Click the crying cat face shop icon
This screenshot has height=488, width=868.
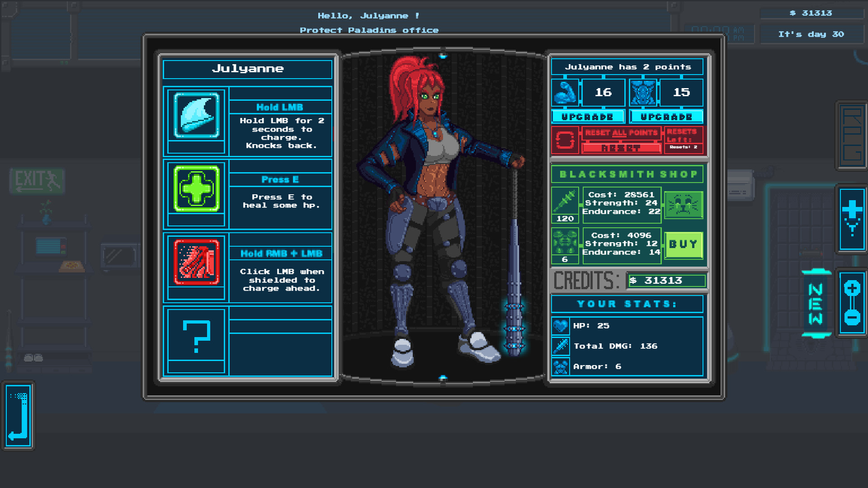(x=683, y=204)
